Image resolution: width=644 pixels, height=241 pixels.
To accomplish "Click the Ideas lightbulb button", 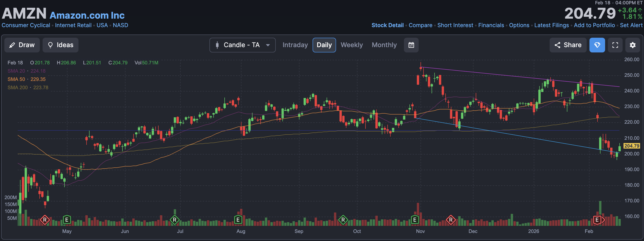I will [61, 45].
